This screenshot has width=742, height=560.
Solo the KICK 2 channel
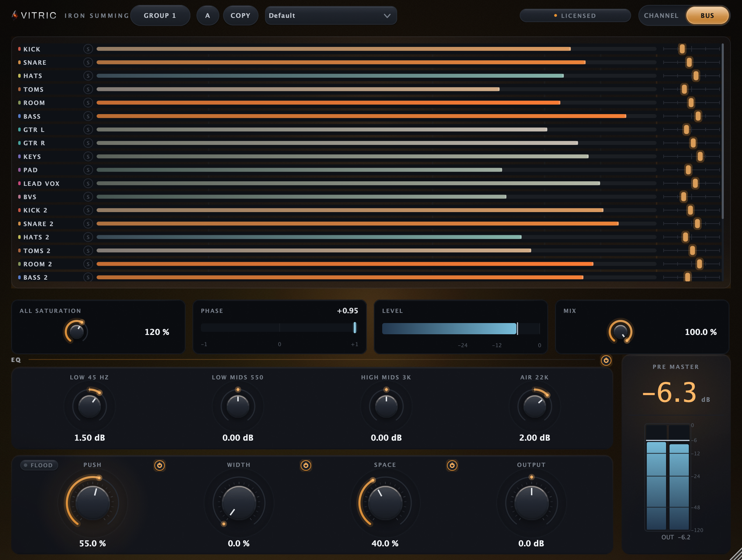(x=88, y=210)
